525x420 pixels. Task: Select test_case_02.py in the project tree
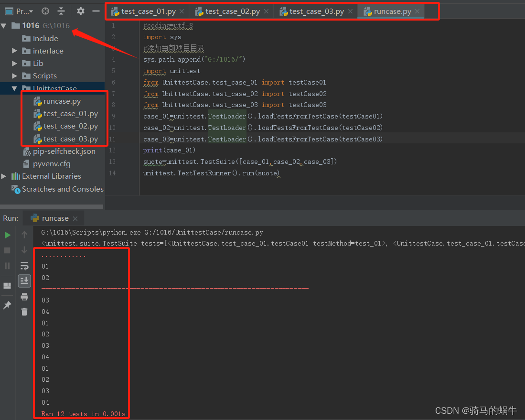coord(65,126)
